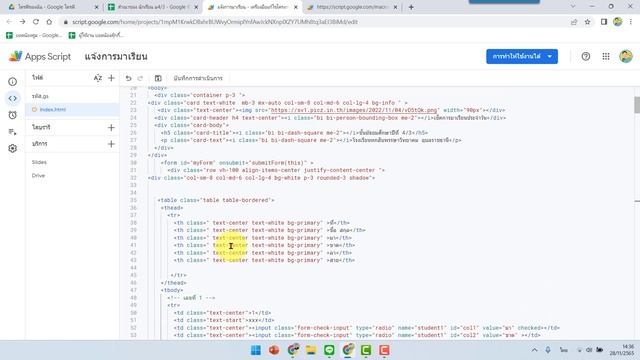Viewport: 640px width, 360px height.
Task: Undo the last edit in toolbar
Action: pyautogui.click(x=129, y=78)
